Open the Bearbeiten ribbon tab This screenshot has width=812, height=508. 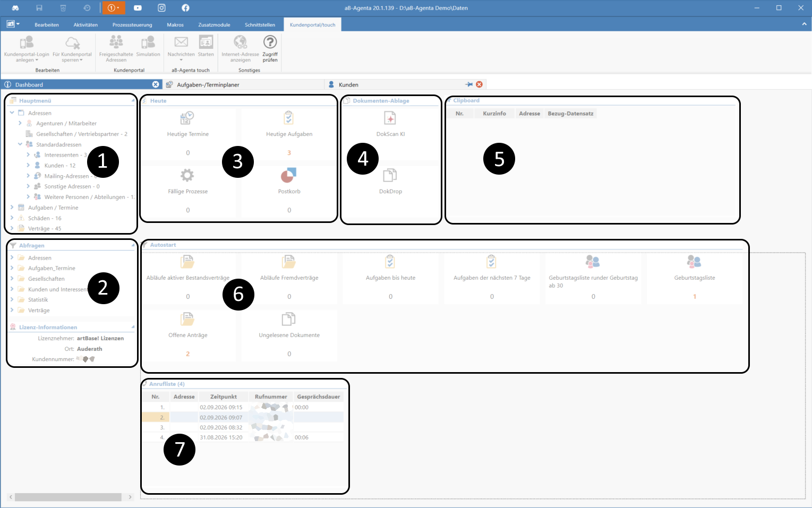47,25
